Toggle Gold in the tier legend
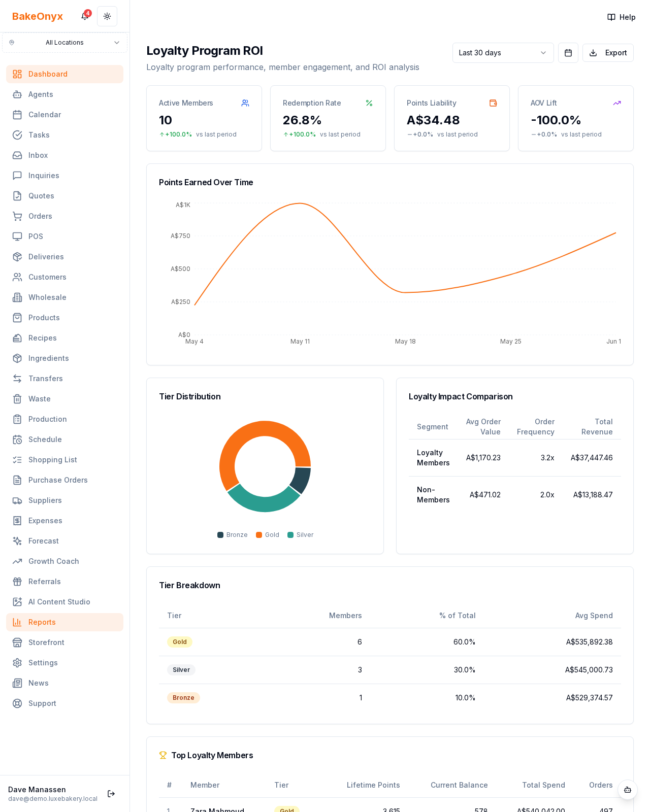650x812 pixels. (268, 535)
